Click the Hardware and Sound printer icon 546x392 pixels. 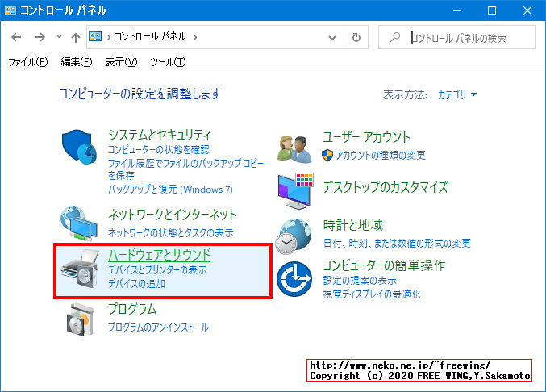point(79,269)
